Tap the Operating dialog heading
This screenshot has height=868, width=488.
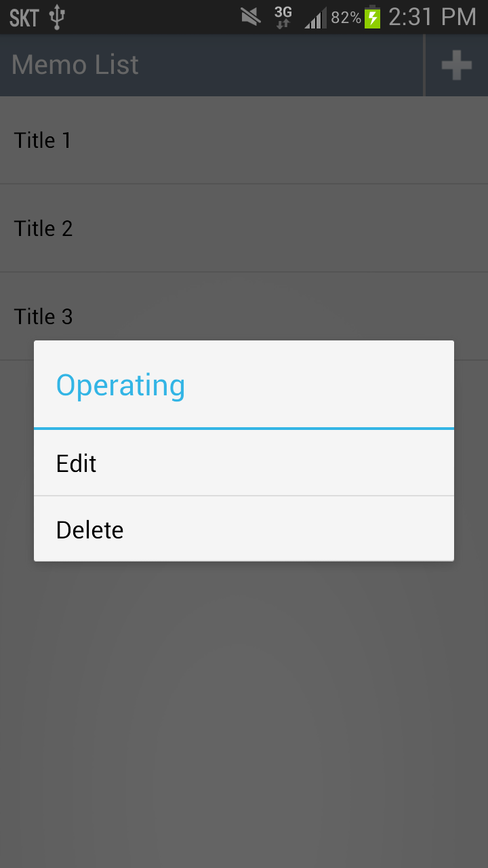tap(121, 385)
